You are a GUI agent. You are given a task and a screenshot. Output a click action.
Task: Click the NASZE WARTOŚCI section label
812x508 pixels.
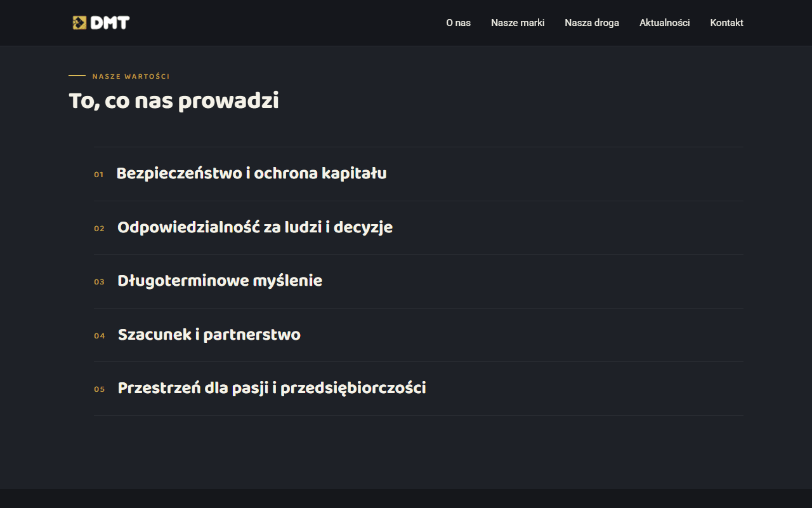(131, 77)
